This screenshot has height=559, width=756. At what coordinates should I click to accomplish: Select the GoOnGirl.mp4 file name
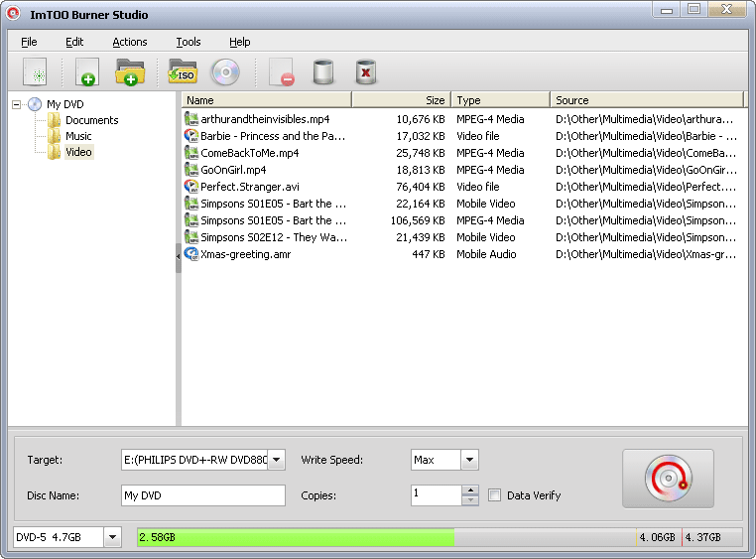click(x=233, y=170)
